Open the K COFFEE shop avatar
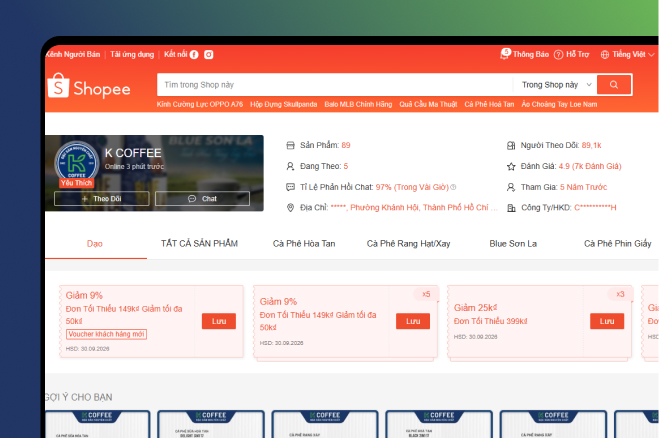 (x=76, y=161)
